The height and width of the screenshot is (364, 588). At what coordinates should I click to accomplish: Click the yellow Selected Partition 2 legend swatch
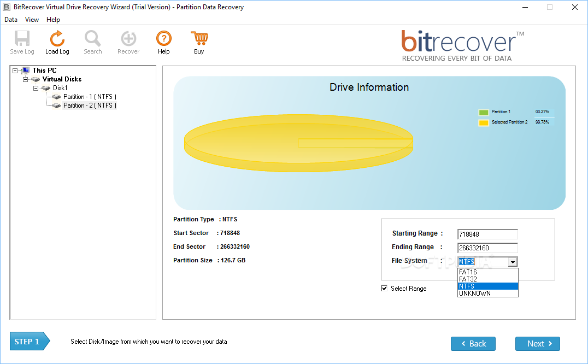pyautogui.click(x=484, y=122)
